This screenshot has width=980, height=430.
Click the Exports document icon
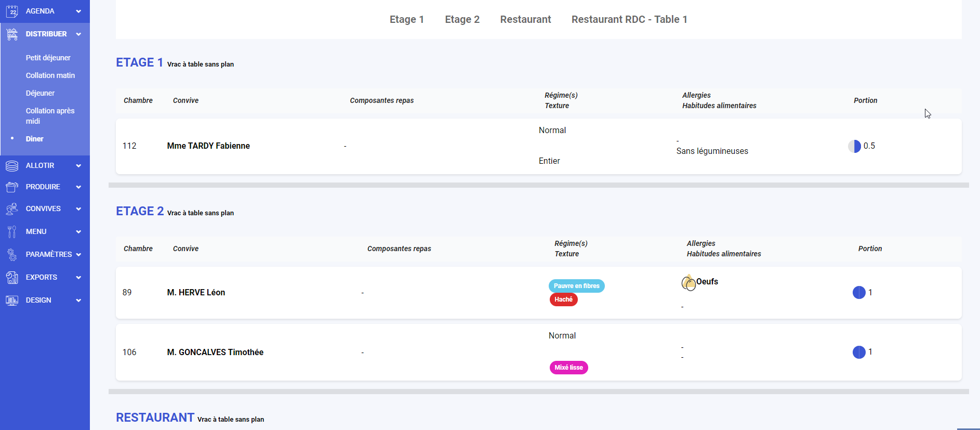coord(12,278)
